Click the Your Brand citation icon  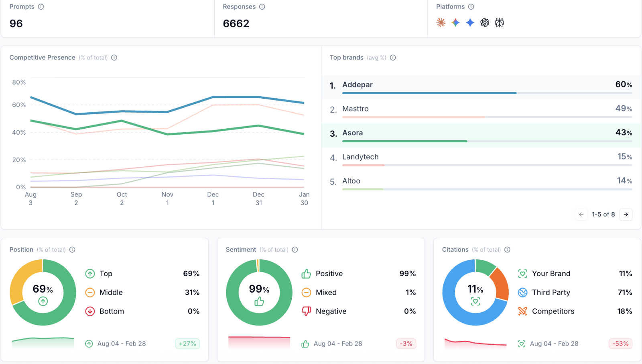(522, 274)
